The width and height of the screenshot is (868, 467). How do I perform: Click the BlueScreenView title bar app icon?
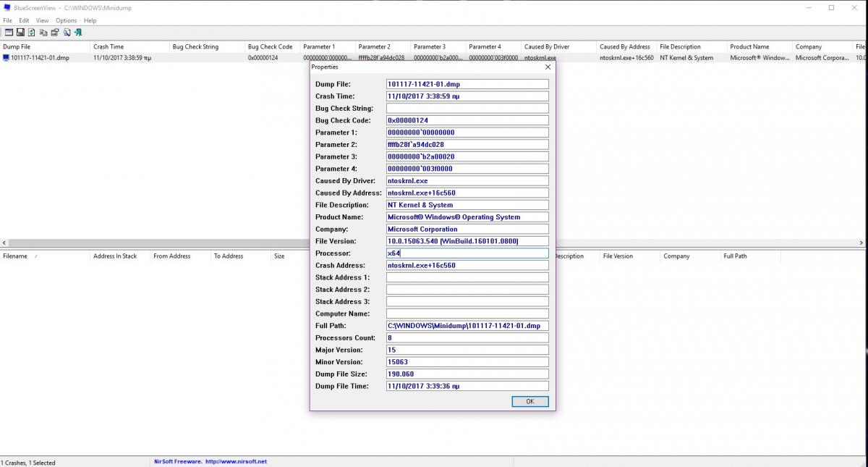pos(7,7)
